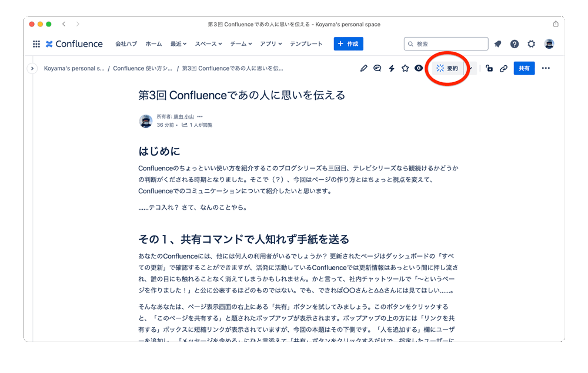
Task: Click the lightning bolt automation icon
Action: coord(391,68)
